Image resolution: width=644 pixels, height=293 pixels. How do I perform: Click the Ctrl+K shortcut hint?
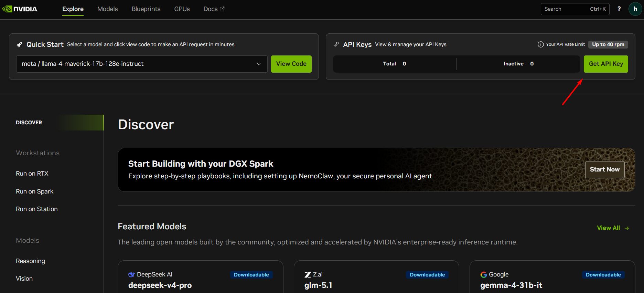(x=598, y=9)
